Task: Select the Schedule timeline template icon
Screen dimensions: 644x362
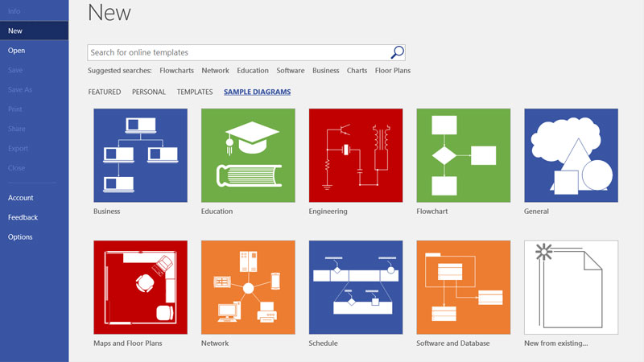Action: (x=356, y=287)
